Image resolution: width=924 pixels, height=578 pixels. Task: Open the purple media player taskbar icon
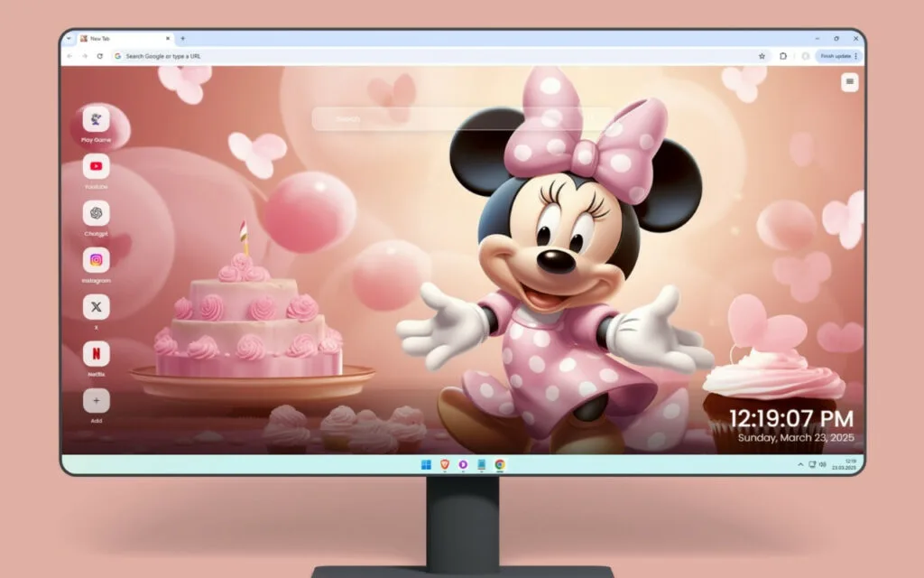tap(463, 465)
